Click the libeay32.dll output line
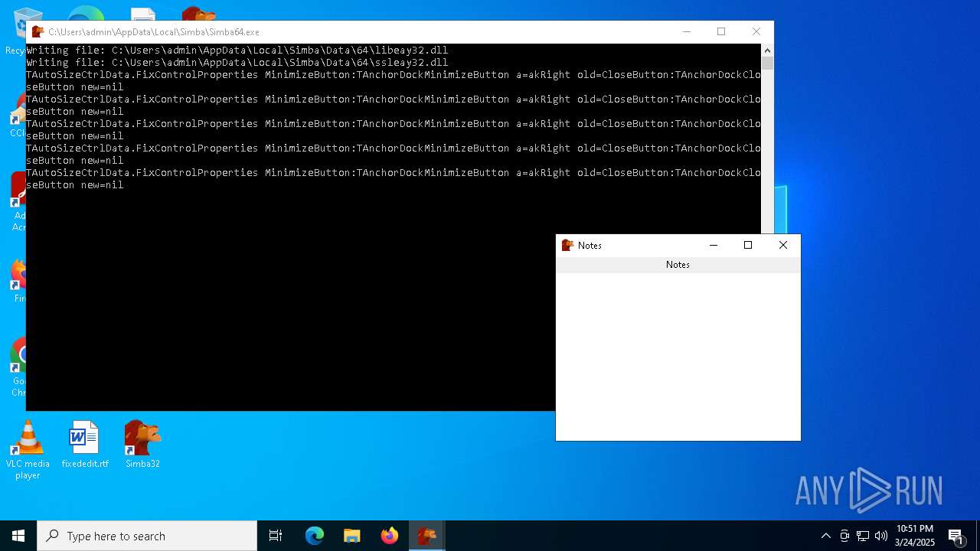Image resolution: width=980 pixels, height=551 pixels. 237,51
